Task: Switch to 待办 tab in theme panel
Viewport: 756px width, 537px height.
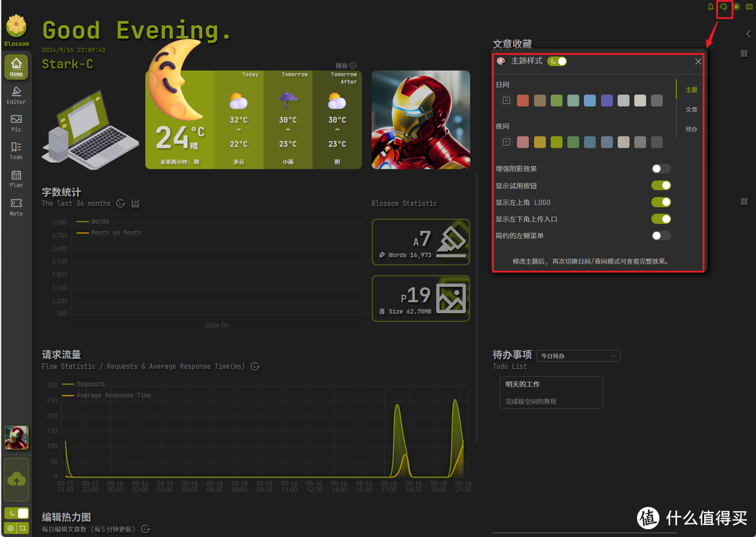Action: tap(692, 130)
